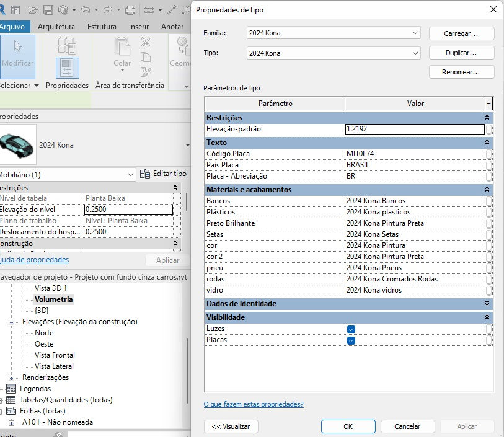The image size is (504, 437).
Task: Click the Copy icon in the clipboard panel
Action: pos(146,57)
